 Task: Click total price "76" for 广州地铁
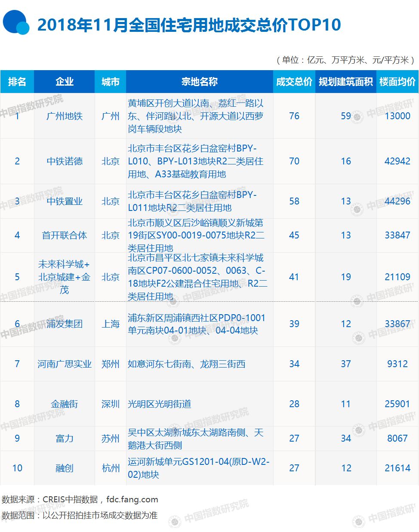coord(294,116)
